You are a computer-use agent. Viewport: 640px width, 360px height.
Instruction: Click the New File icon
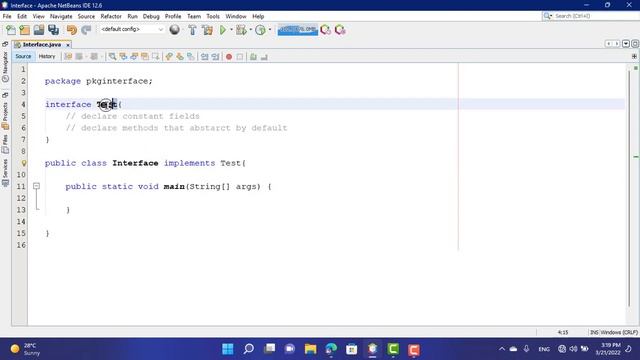[11, 30]
